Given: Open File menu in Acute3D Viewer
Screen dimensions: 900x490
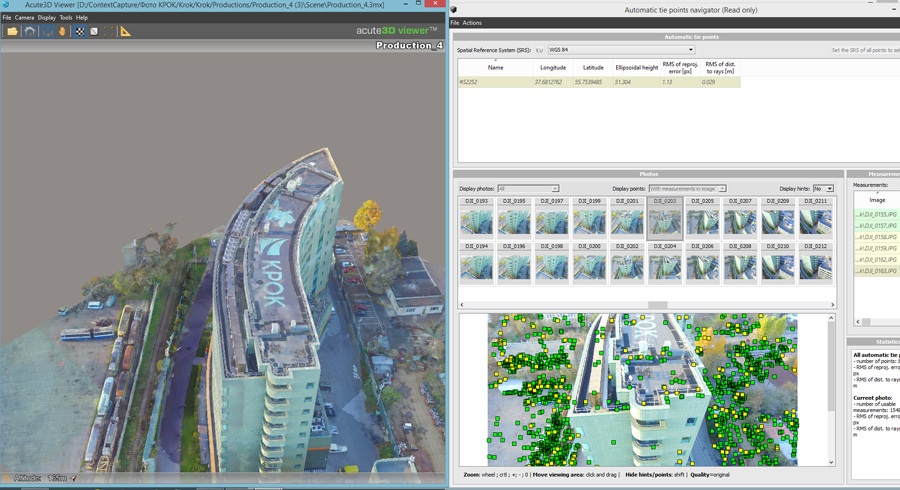Looking at the screenshot, I should pyautogui.click(x=7, y=18).
